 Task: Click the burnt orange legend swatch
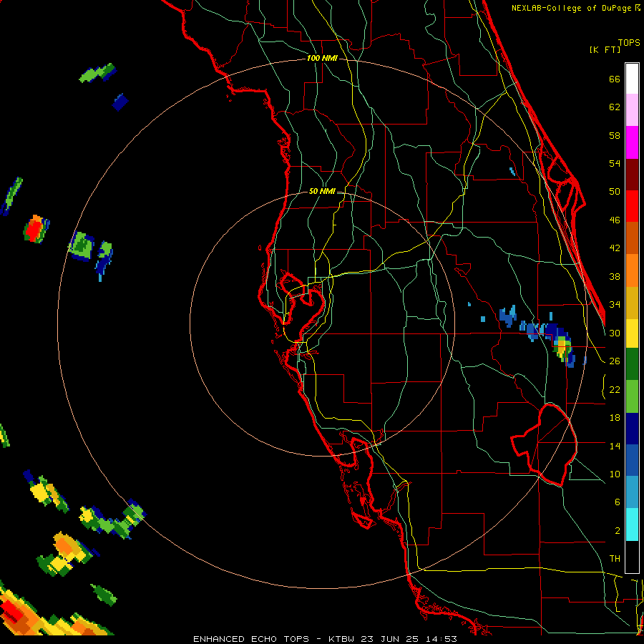click(x=632, y=238)
